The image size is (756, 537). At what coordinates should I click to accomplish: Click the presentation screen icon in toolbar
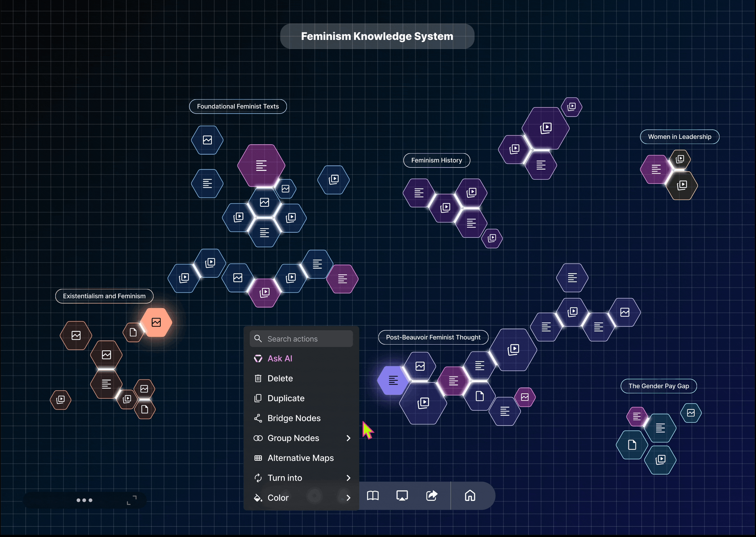point(402,495)
